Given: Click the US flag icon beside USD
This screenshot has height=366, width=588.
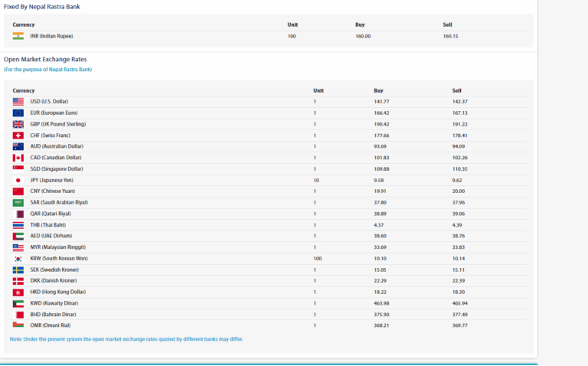Looking at the screenshot, I should click(18, 102).
